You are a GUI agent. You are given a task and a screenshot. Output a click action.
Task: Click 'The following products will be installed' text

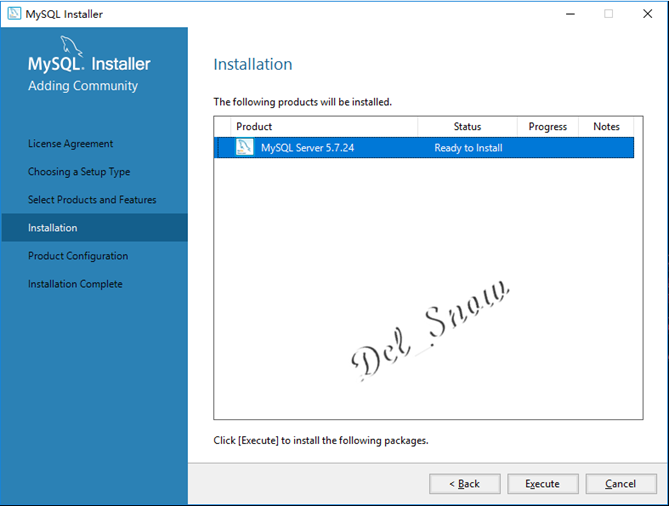point(303,102)
